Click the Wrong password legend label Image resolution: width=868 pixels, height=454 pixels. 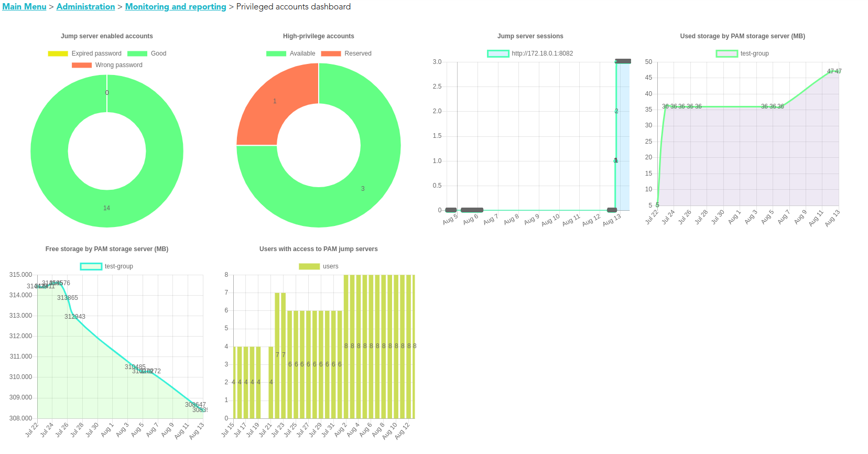click(x=119, y=65)
